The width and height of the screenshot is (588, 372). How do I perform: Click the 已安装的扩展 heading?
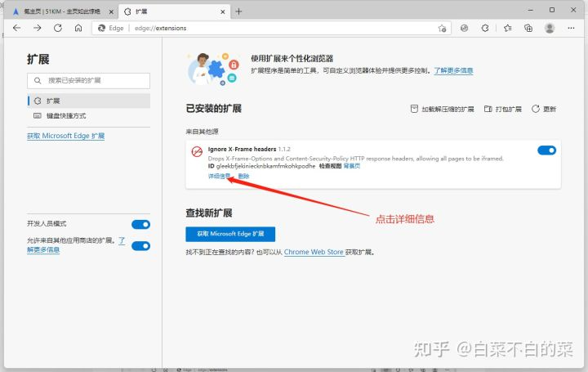click(x=213, y=109)
